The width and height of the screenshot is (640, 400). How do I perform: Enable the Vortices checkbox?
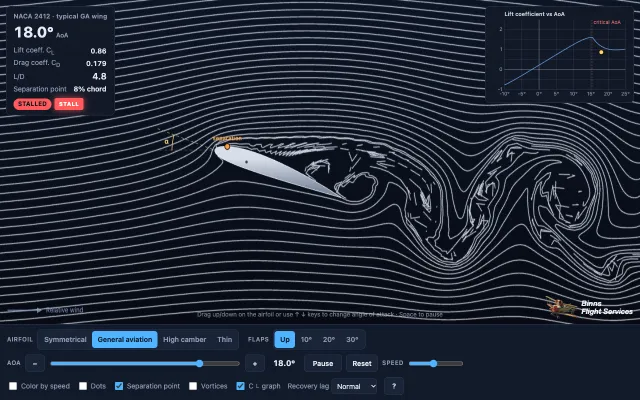(193, 386)
